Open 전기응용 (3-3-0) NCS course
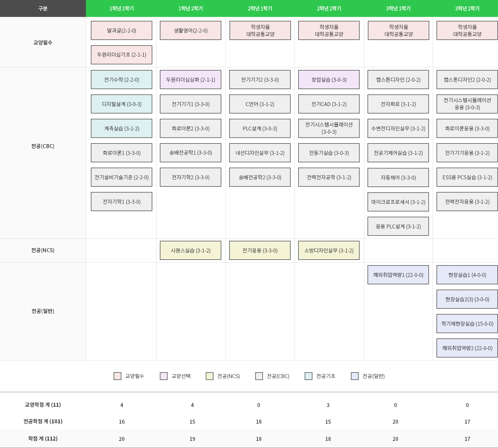Image resolution: width=498 pixels, height=448 pixels. [x=260, y=251]
